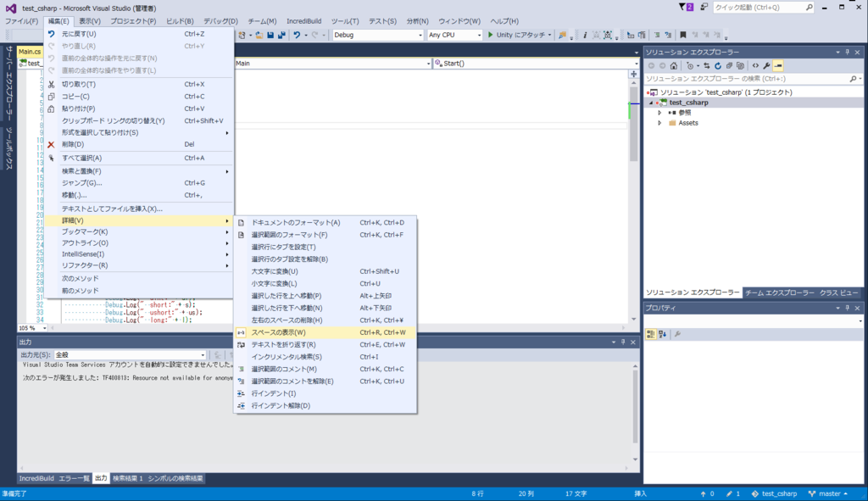Select 選択範囲のコメント(M) entry

point(325,370)
